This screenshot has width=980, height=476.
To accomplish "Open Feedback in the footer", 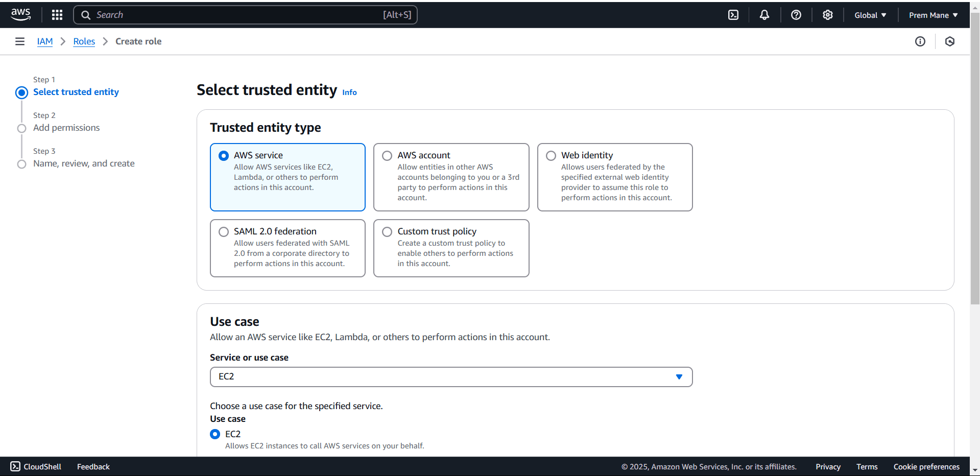I will point(93,466).
